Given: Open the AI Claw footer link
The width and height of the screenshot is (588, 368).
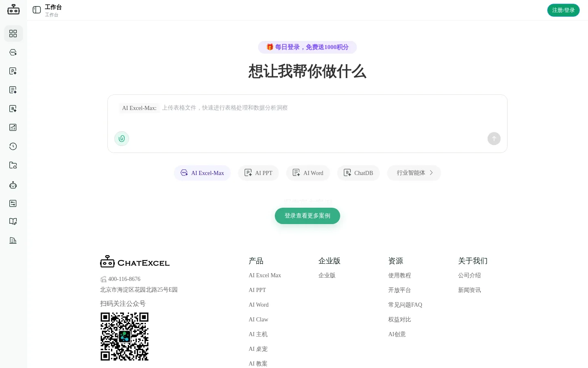Looking at the screenshot, I should pos(258,320).
